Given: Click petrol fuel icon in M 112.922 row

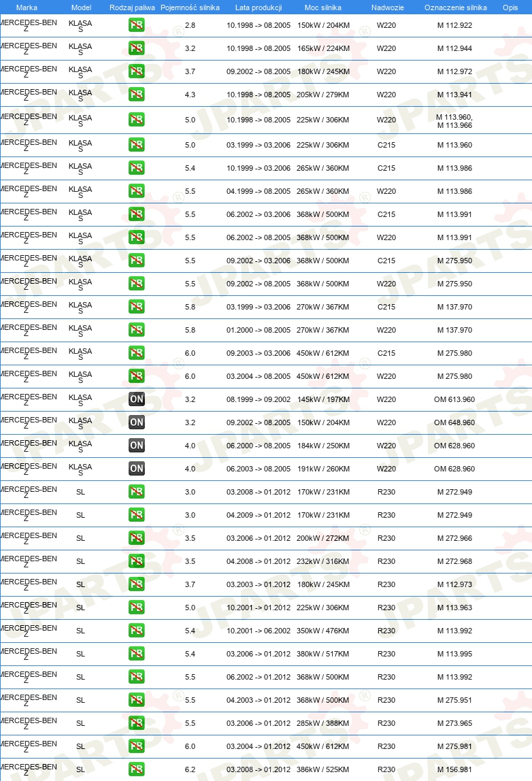Looking at the screenshot, I should coord(137,25).
